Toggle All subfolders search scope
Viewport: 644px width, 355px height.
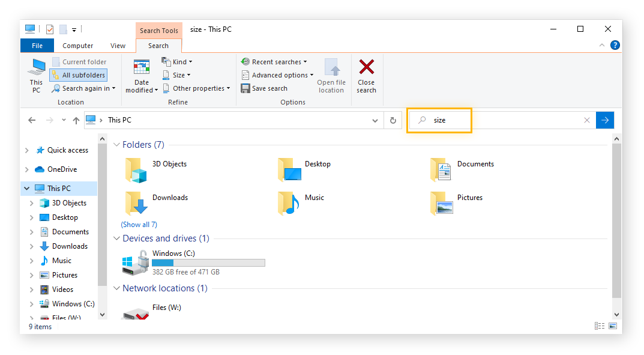pos(78,74)
